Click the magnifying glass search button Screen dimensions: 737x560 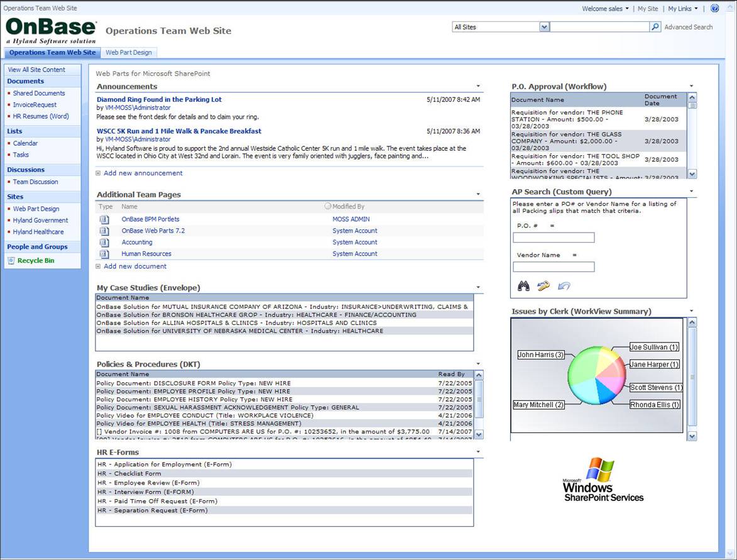(x=655, y=27)
